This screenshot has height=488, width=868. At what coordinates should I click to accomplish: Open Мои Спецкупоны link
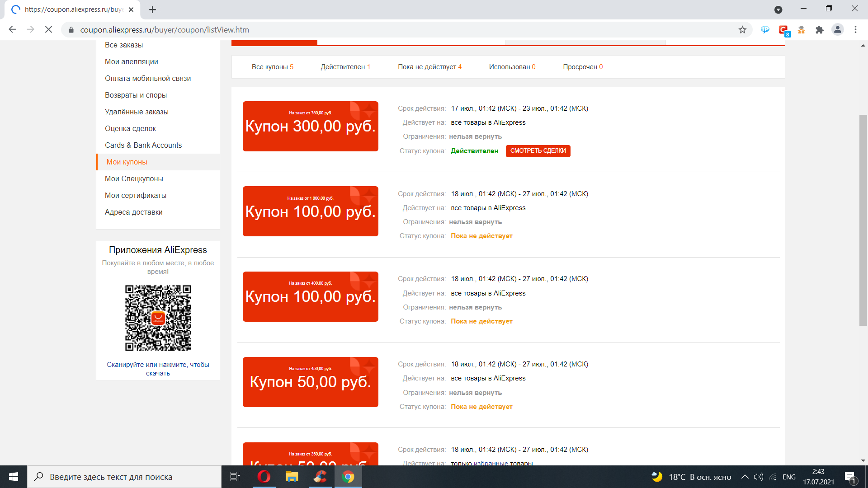click(x=134, y=179)
